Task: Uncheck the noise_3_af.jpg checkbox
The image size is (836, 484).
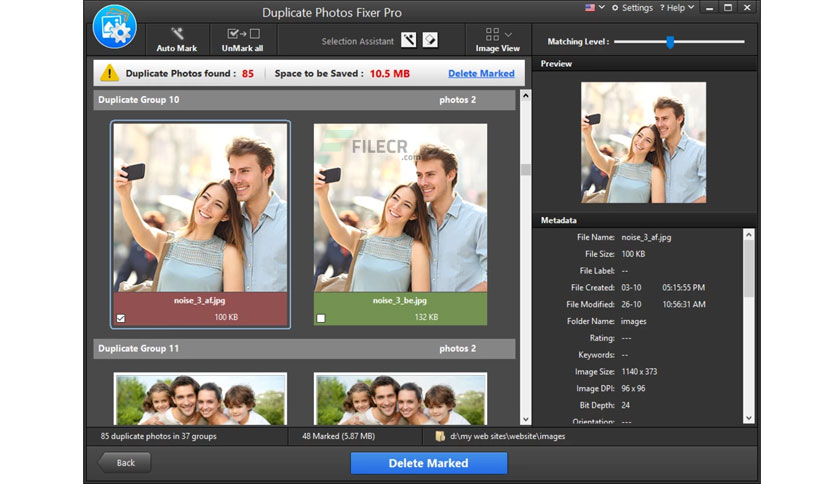Action: click(121, 318)
